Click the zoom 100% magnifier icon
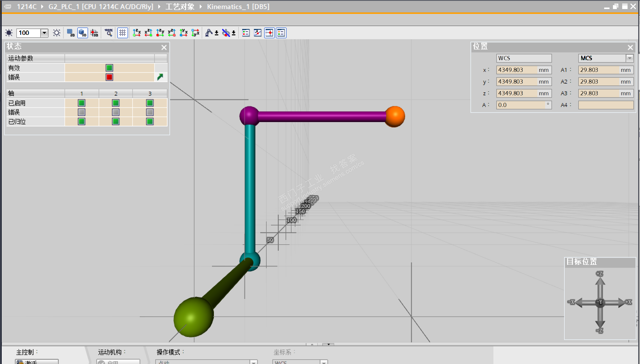Viewport: 640px width, 364px height. click(109, 33)
